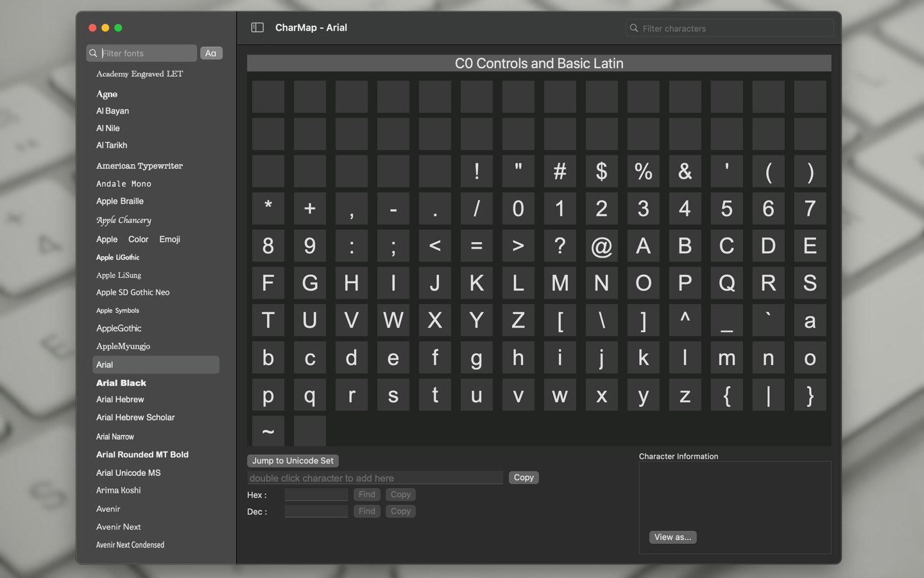This screenshot has height=578, width=924.
Task: Click the double click character text field
Action: point(375,478)
